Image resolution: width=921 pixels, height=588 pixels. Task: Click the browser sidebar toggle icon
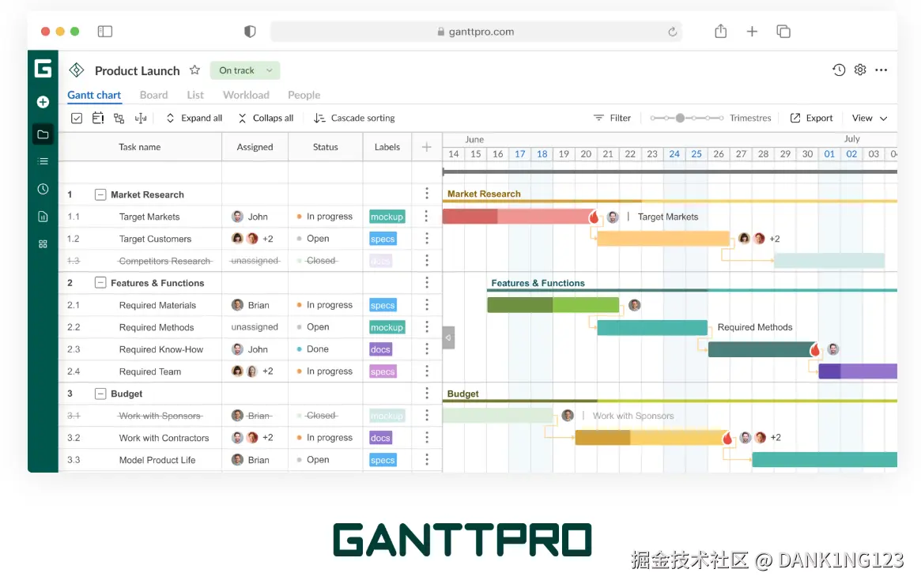[x=105, y=31]
